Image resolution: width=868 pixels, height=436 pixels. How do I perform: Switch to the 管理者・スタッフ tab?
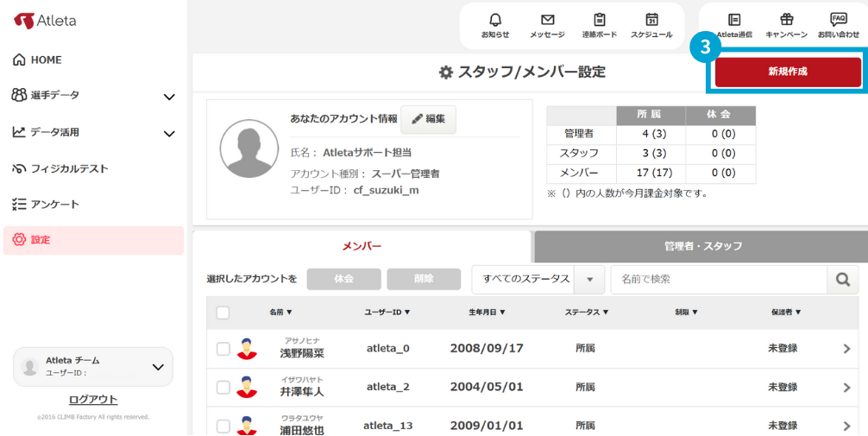(x=702, y=246)
